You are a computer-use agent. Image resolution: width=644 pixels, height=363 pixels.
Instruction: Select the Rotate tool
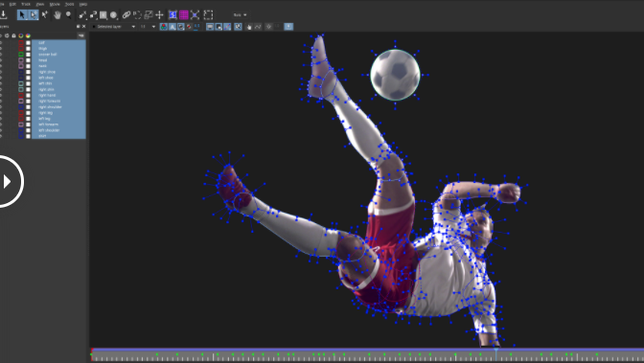click(138, 15)
